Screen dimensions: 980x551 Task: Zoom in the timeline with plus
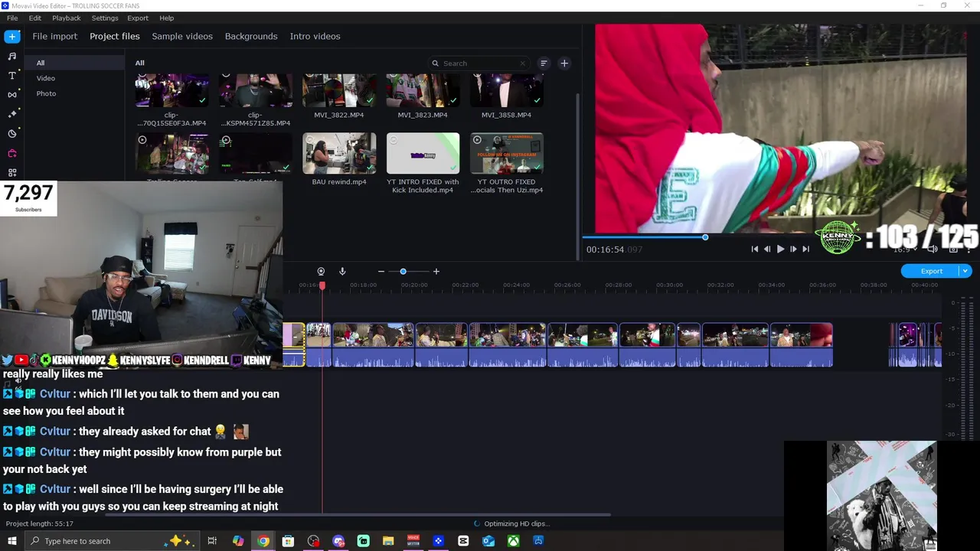point(436,271)
